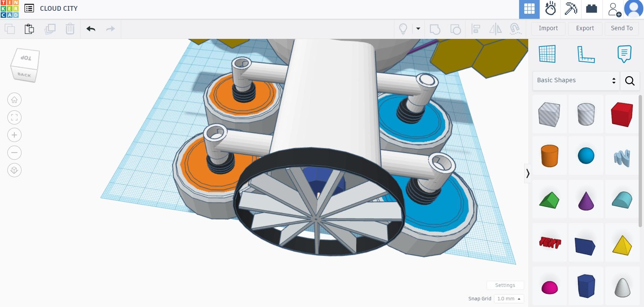644x307 pixels.
Task: Zoom out with the minus button
Action: [x=14, y=153]
